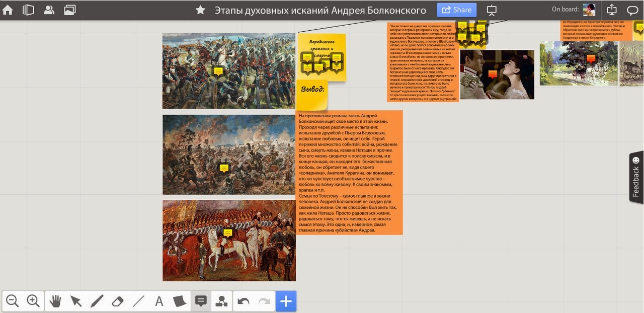Select the text tool
The height and width of the screenshot is (313, 644).
159,301
